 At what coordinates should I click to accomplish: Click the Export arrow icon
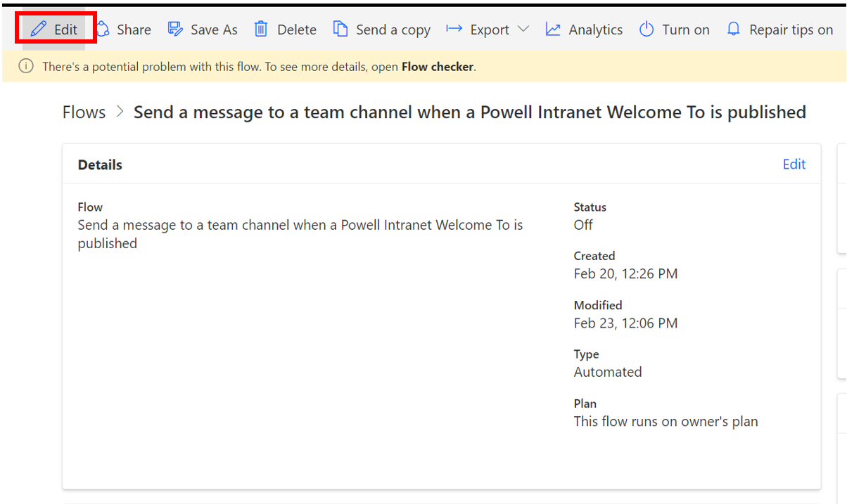coord(454,29)
